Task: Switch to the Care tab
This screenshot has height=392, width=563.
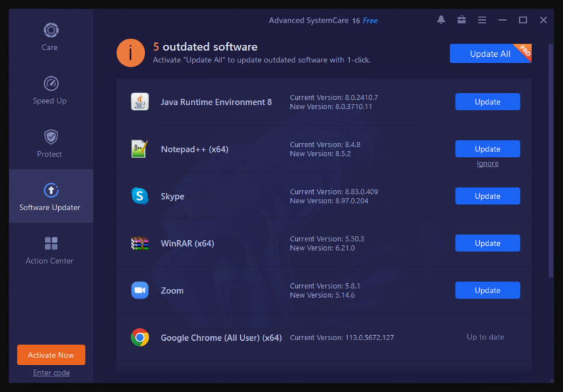Action: (x=50, y=36)
